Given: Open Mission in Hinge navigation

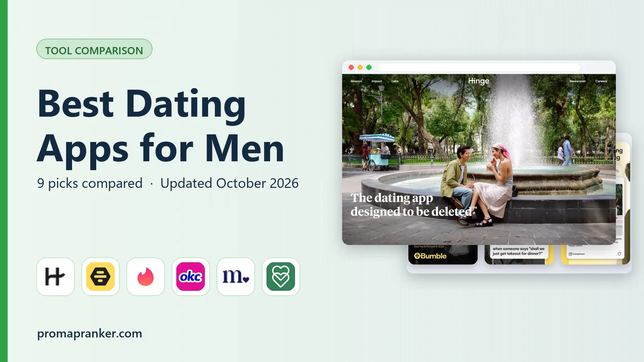Looking at the screenshot, I should 356,81.
